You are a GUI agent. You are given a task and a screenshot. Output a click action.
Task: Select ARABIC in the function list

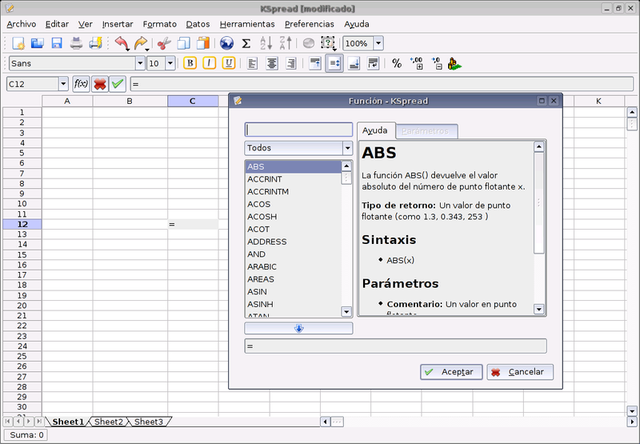click(293, 266)
